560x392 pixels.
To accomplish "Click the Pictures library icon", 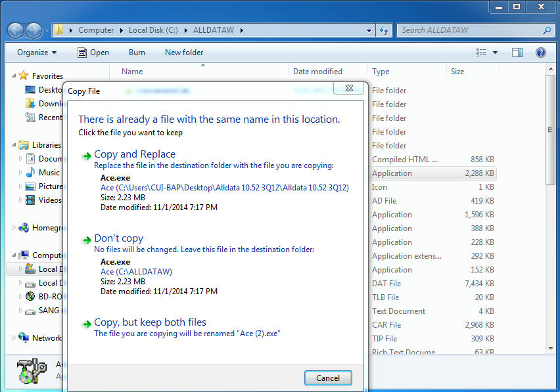I will click(x=31, y=186).
